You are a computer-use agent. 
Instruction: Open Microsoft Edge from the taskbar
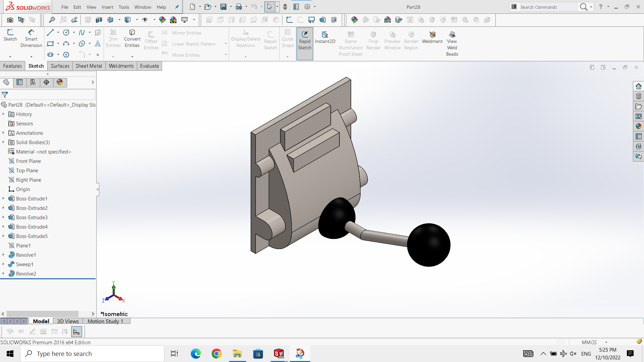coord(196,354)
